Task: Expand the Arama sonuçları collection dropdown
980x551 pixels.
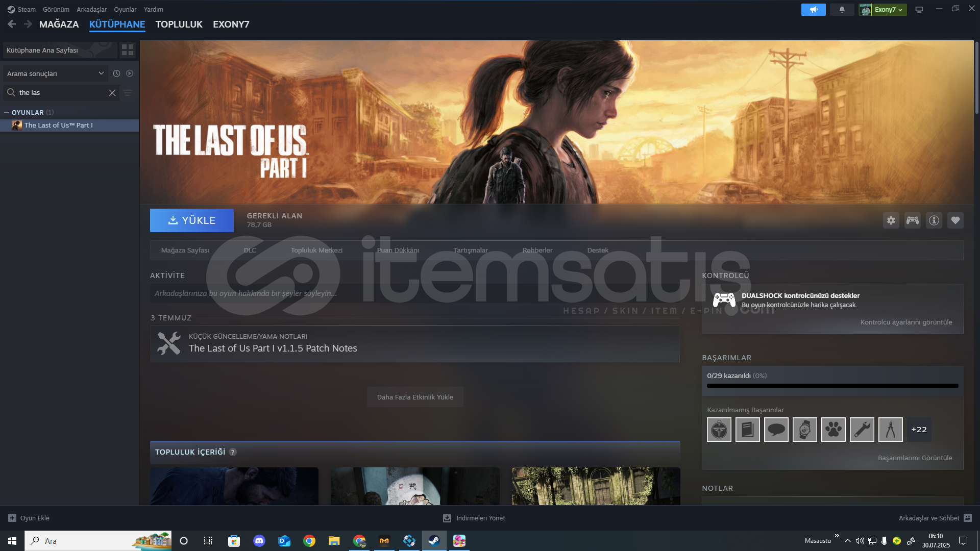Action: pyautogui.click(x=56, y=73)
